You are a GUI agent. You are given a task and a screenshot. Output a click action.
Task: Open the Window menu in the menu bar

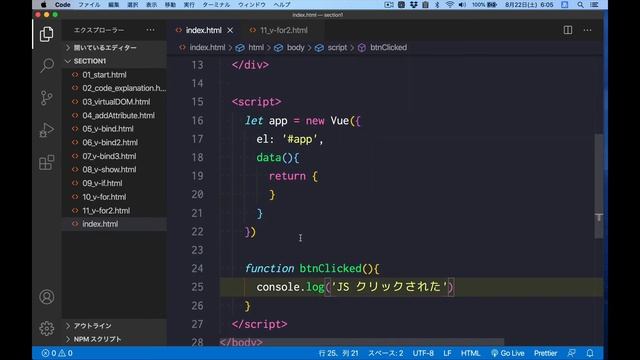point(251,4)
